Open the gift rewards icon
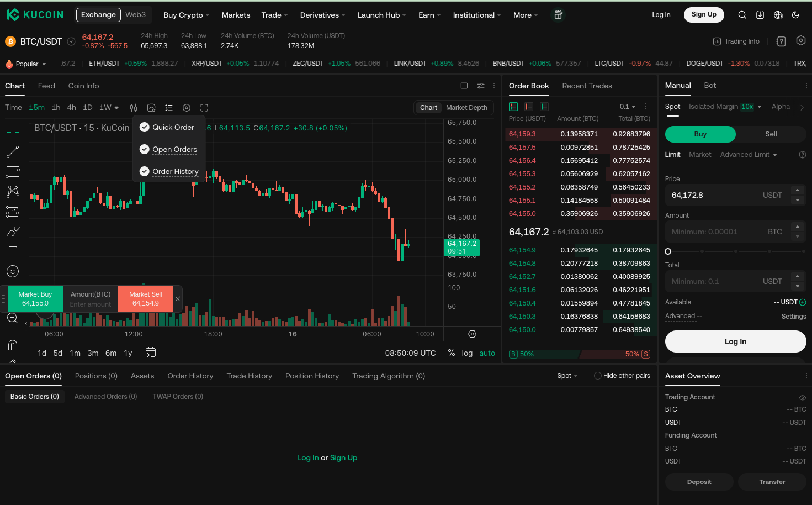 tap(558, 15)
